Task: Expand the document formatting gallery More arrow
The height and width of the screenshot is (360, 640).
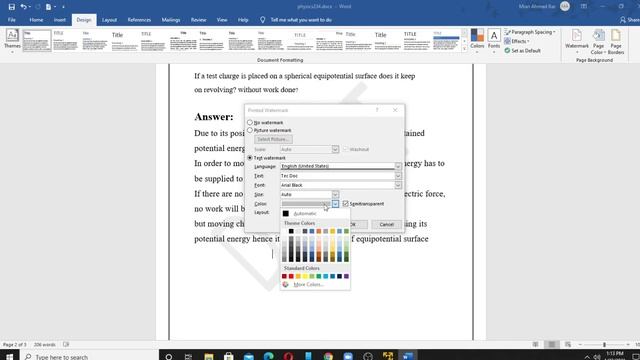Action: point(464,49)
